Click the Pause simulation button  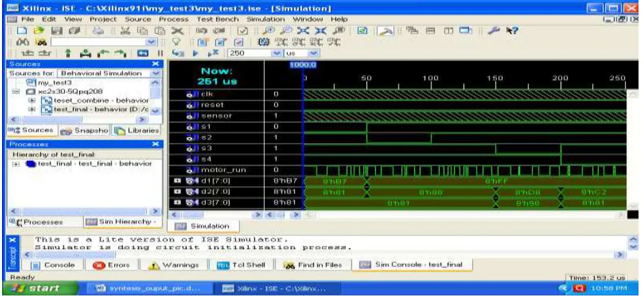click(161, 53)
